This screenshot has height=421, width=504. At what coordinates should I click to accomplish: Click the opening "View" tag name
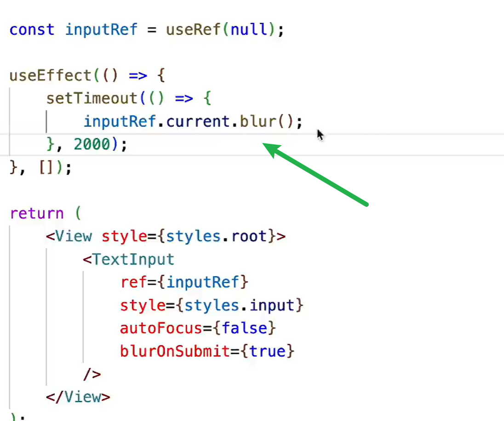pyautogui.click(x=74, y=236)
